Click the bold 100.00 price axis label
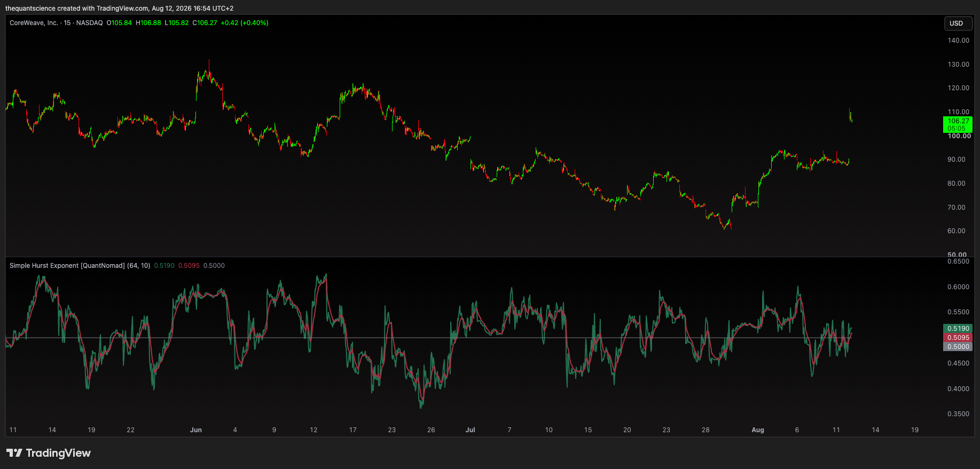980x469 pixels. tap(959, 136)
